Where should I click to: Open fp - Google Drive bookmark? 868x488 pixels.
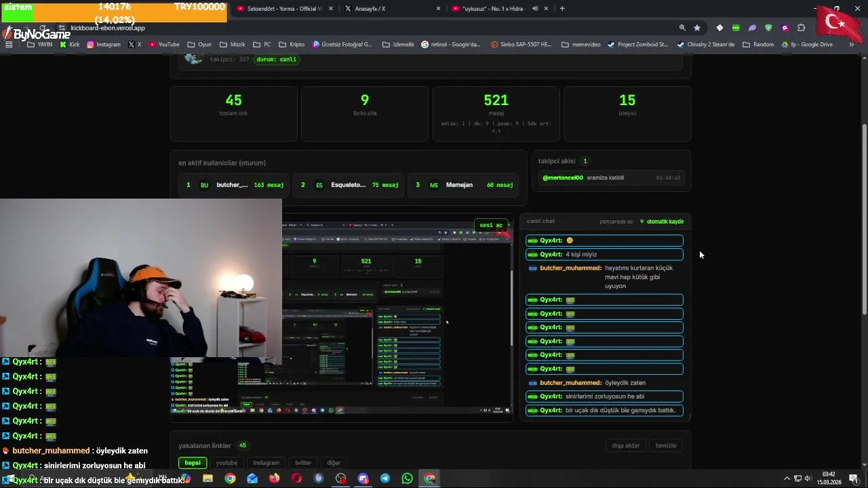806,44
